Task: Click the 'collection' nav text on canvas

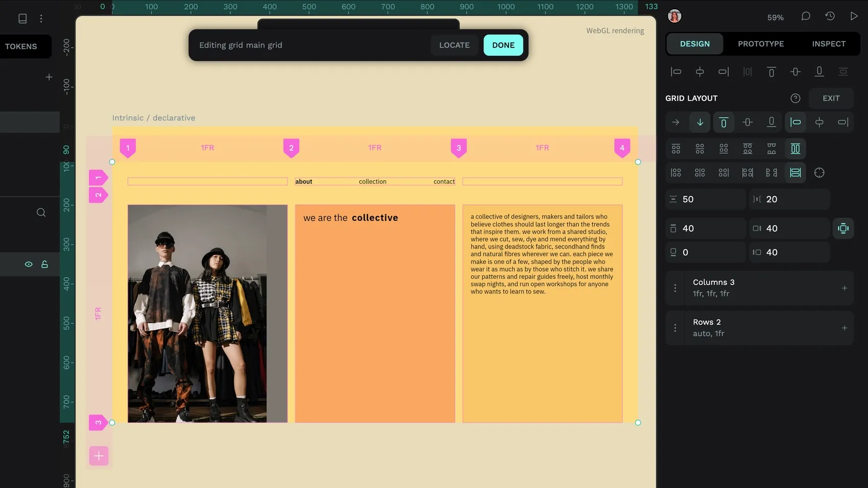Action: (x=373, y=182)
